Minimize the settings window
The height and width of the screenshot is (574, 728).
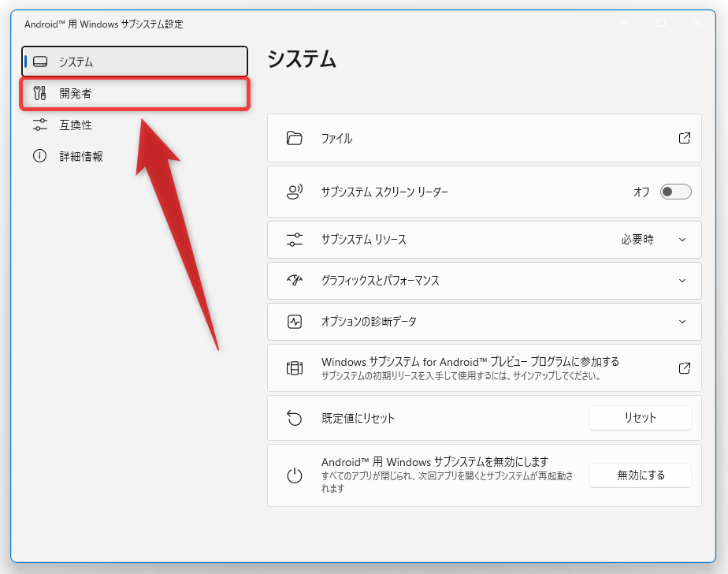[625, 23]
